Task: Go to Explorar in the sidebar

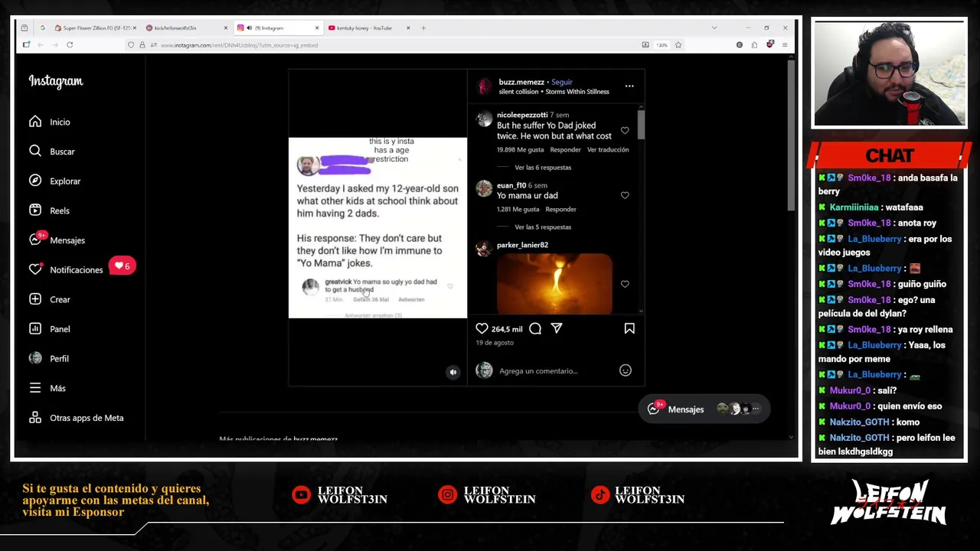Action: (54, 181)
